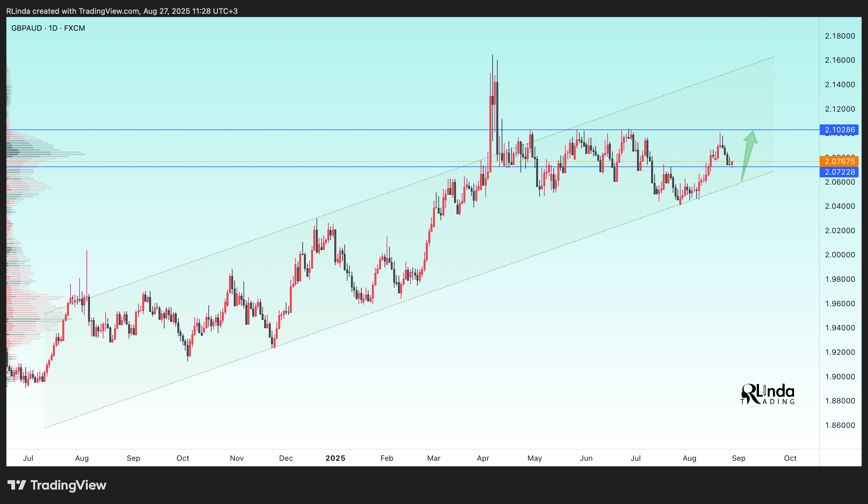
Task: Click the 1.96000 price axis value
Action: [x=840, y=303]
